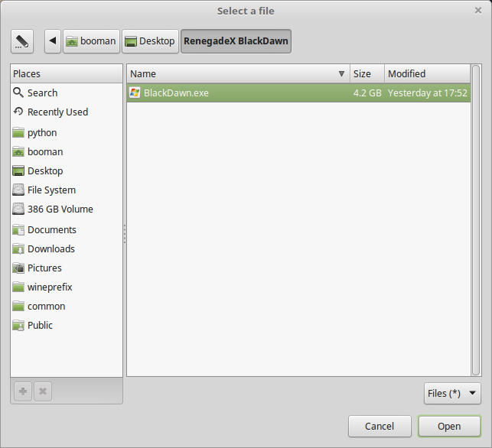The image size is (492, 448).
Task: Sort by Size column header
Action: pyautogui.click(x=367, y=73)
